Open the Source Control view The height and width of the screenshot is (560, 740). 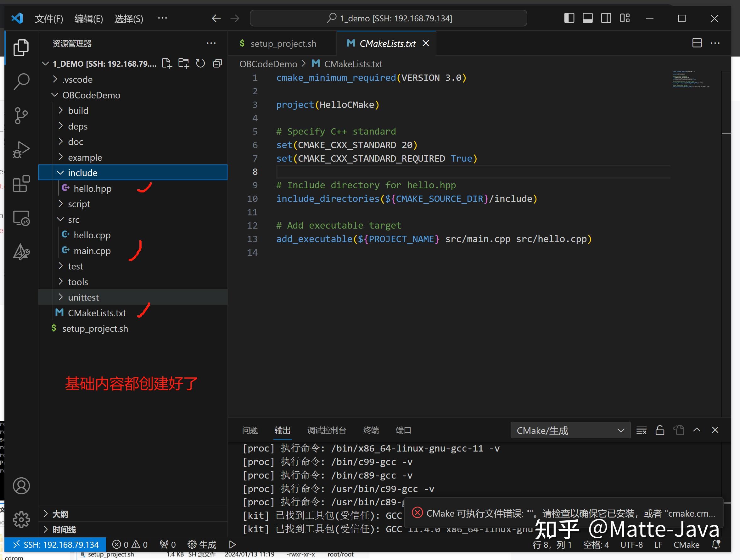coord(21,116)
